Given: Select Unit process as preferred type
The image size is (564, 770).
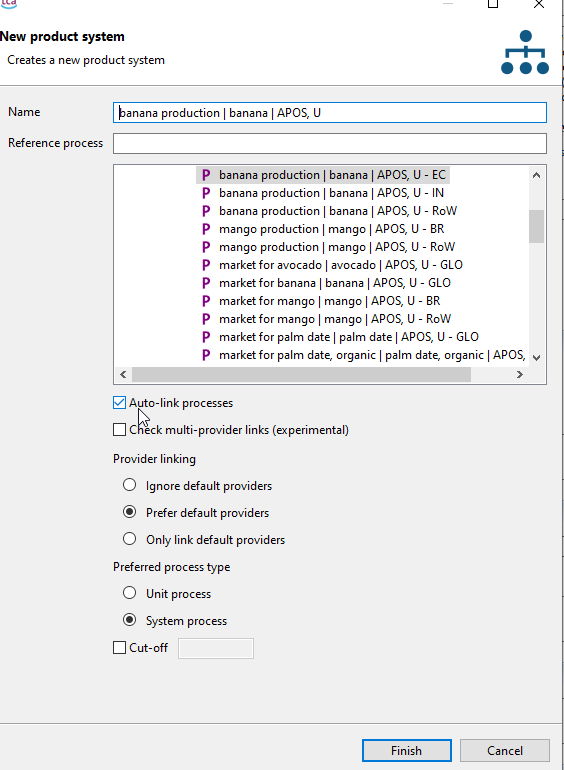Looking at the screenshot, I should click(130, 593).
